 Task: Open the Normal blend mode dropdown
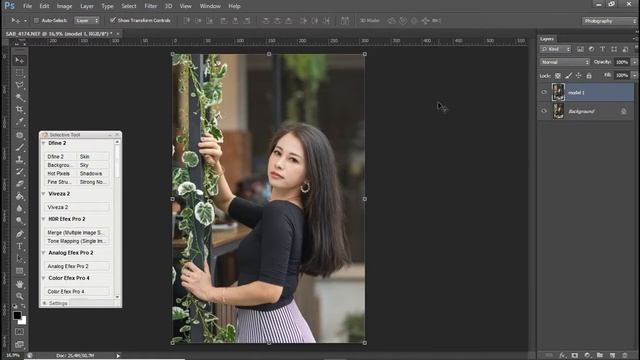point(565,62)
